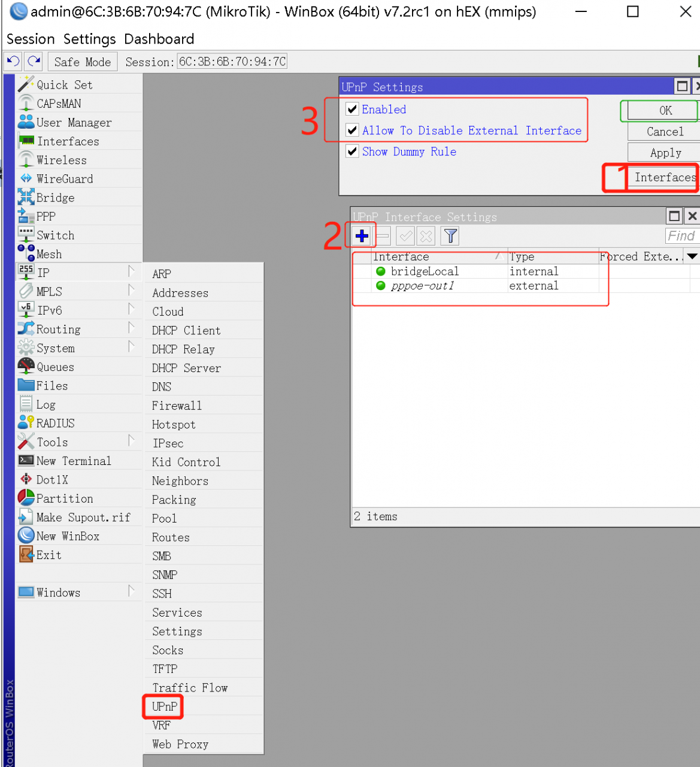This screenshot has height=767, width=700.
Task: Apply the UPnP settings
Action: [665, 152]
